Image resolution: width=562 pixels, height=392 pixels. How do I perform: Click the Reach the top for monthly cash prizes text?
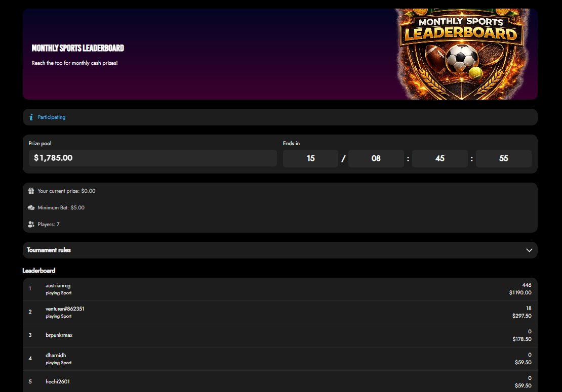[75, 63]
